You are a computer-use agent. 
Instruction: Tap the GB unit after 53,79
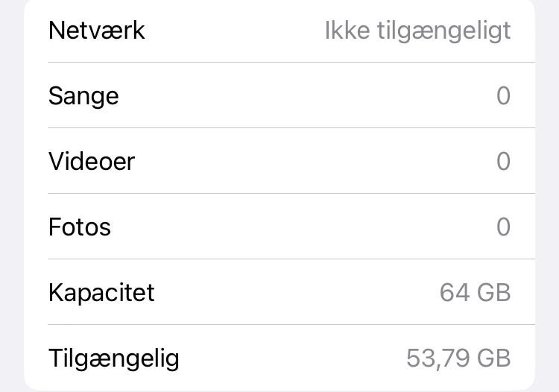[x=493, y=358]
